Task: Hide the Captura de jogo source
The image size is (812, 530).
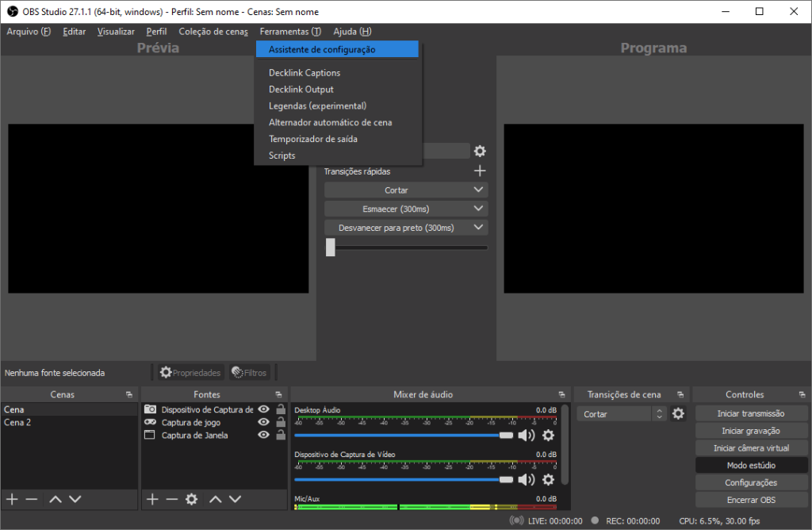Action: pos(262,422)
